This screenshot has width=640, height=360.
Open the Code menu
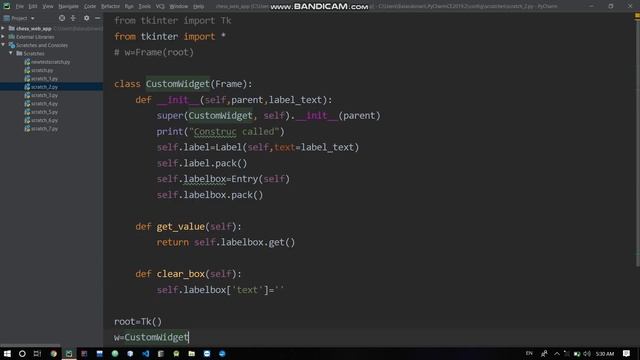pyautogui.click(x=90, y=7)
